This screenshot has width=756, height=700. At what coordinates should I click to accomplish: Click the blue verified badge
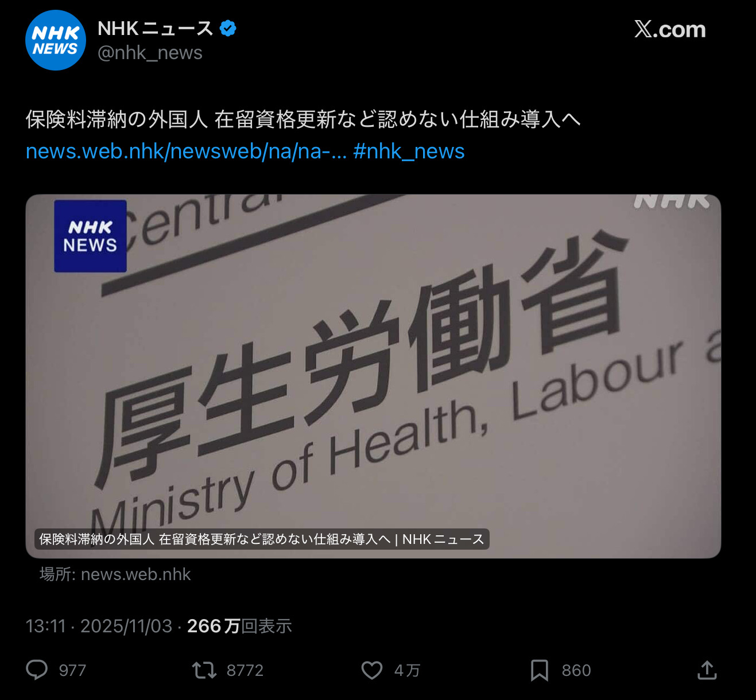pyautogui.click(x=228, y=28)
